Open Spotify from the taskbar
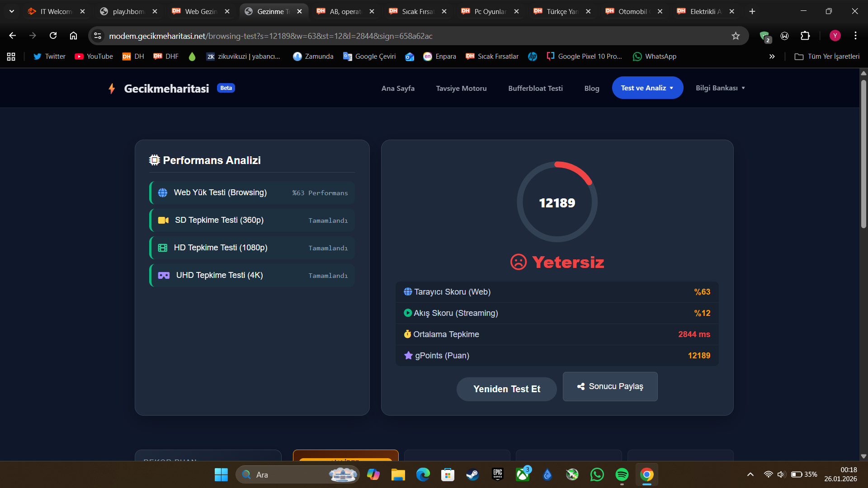The width and height of the screenshot is (868, 488). (622, 474)
